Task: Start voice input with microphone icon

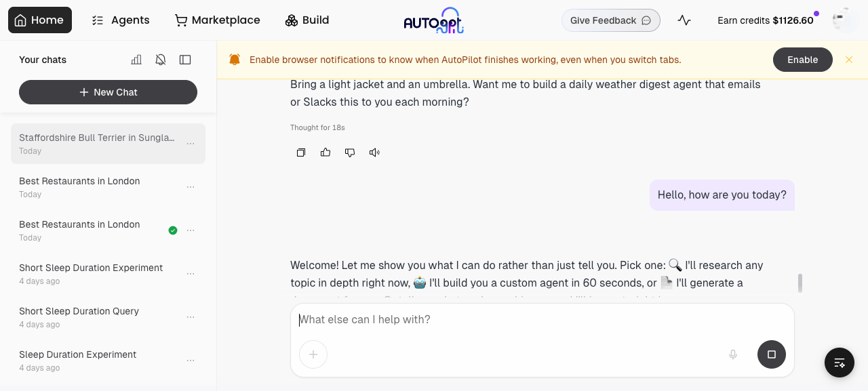Action: pyautogui.click(x=733, y=354)
